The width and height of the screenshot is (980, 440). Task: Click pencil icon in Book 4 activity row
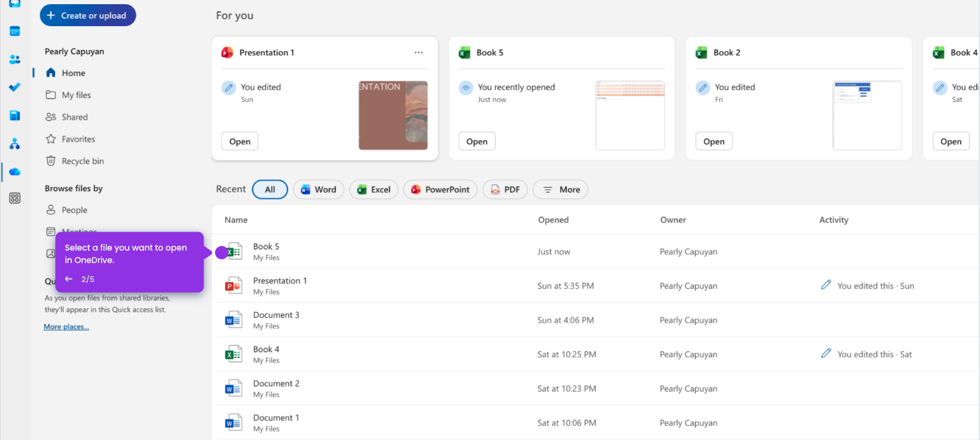click(826, 353)
